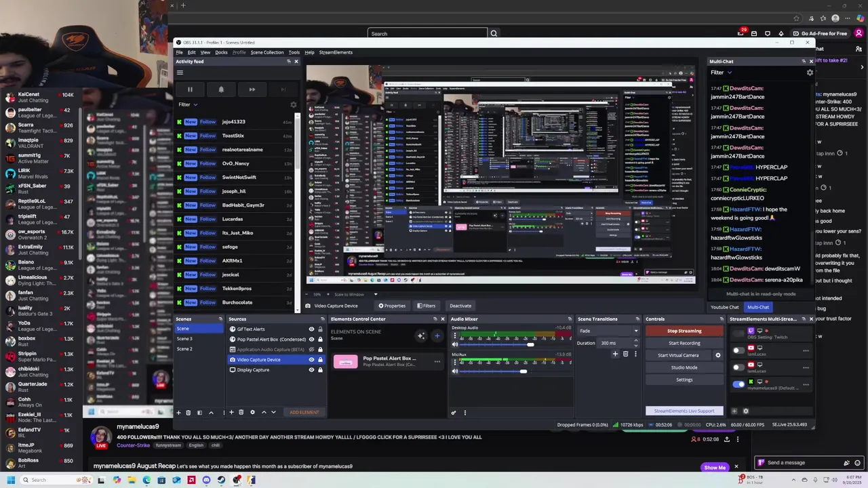Toggle first iamLucas YouTube multi-stream switch

click(x=738, y=350)
